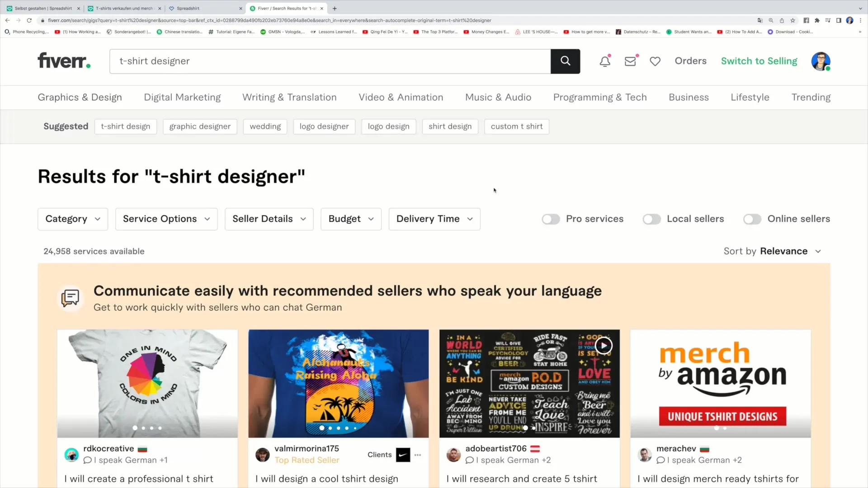Select the suggested tag shirt design
868x488 pixels.
(x=450, y=127)
